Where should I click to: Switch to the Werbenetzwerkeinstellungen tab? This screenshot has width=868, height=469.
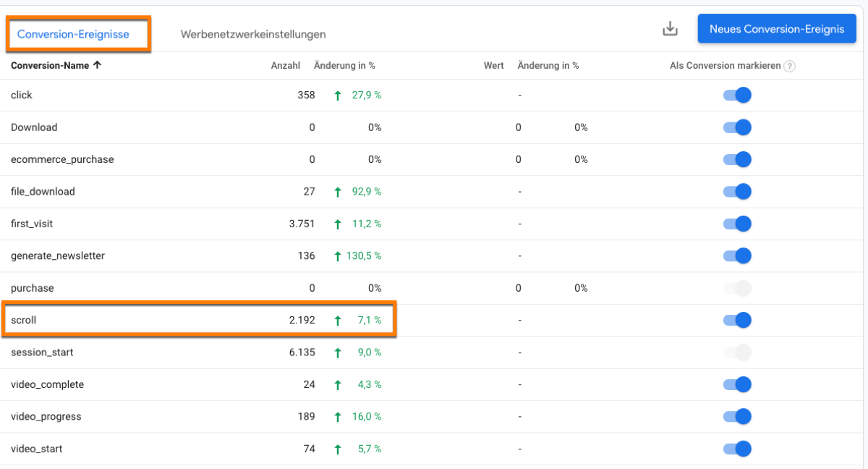(x=255, y=33)
